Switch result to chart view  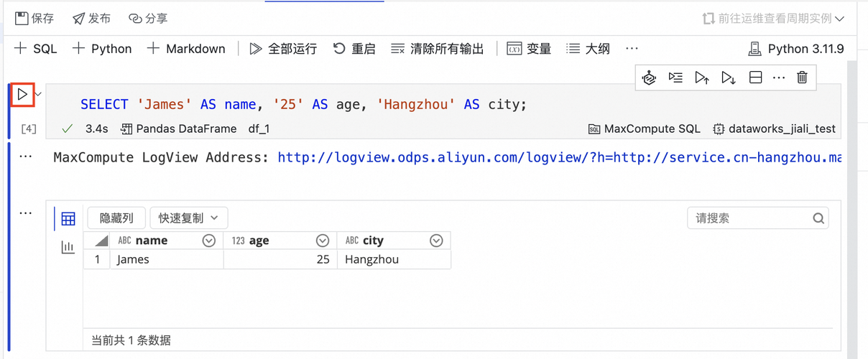pyautogui.click(x=68, y=248)
